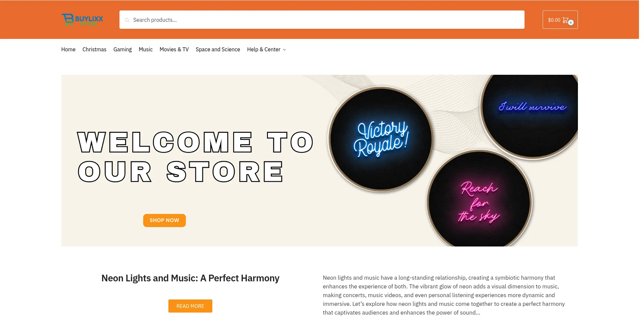Click the Reach for the sky neon image
This screenshot has width=644, height=333.
[x=479, y=201]
